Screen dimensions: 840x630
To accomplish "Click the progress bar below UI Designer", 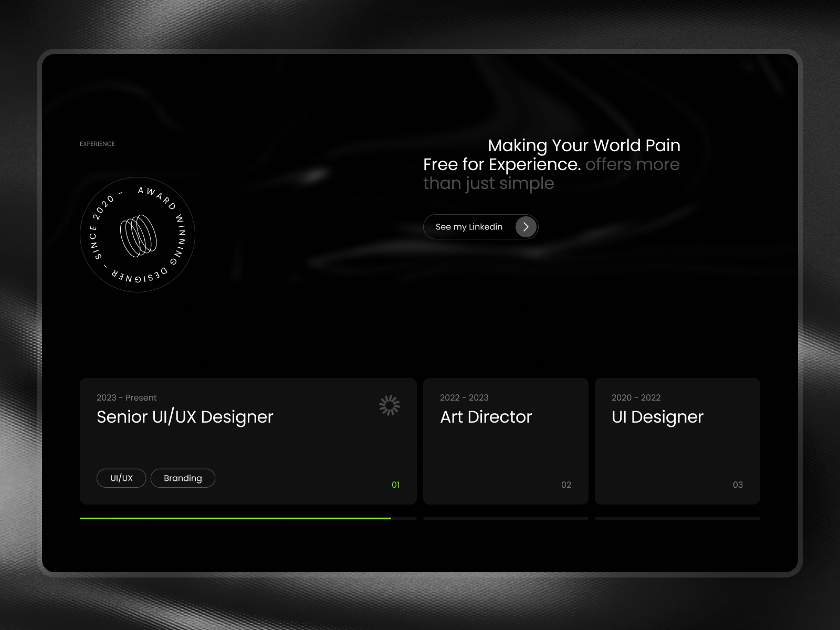I will point(677,518).
